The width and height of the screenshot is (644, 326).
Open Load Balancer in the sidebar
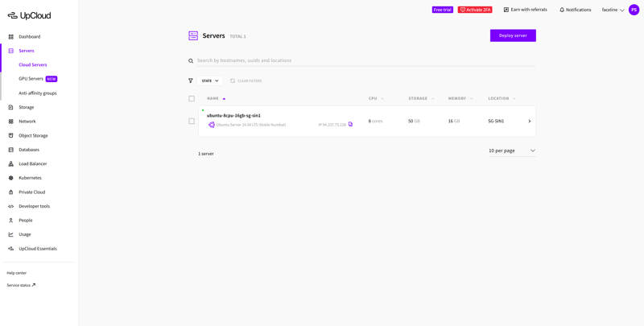click(33, 164)
